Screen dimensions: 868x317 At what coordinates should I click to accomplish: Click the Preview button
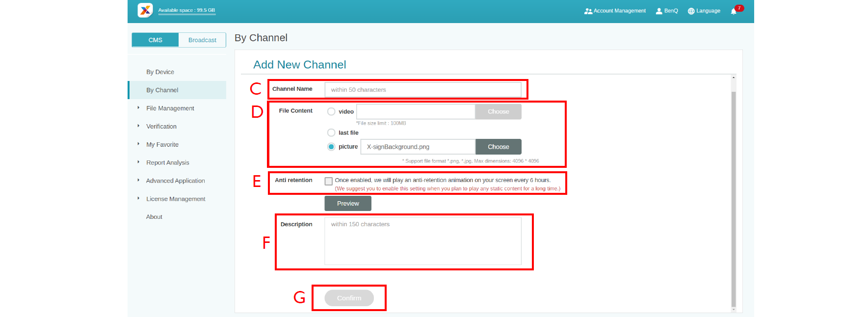click(348, 204)
